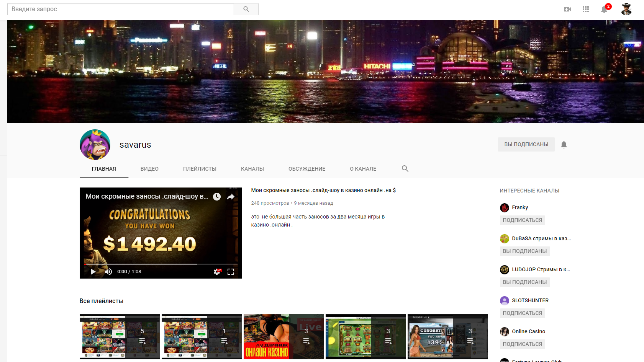Open the YouTube apps grid icon
Image resolution: width=644 pixels, height=362 pixels.
coord(586,9)
